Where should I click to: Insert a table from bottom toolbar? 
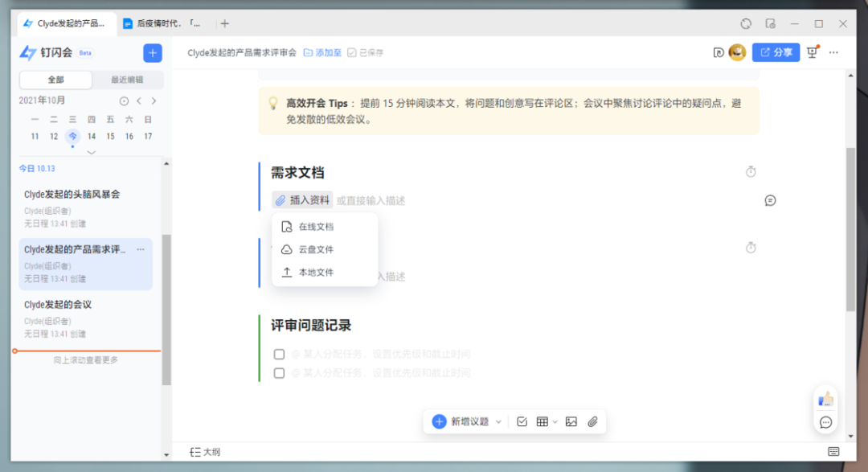point(542,422)
